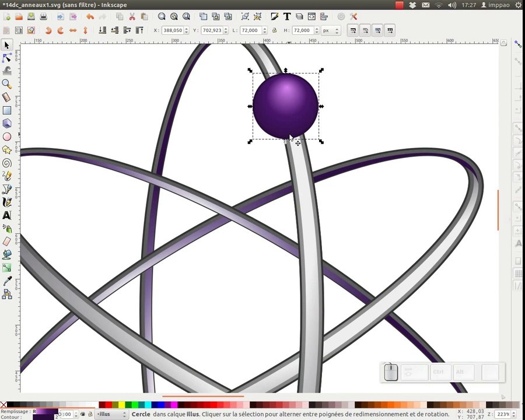Open the illus layer dropdown
Image resolution: width=525 pixels, height=420 pixels.
click(x=111, y=414)
